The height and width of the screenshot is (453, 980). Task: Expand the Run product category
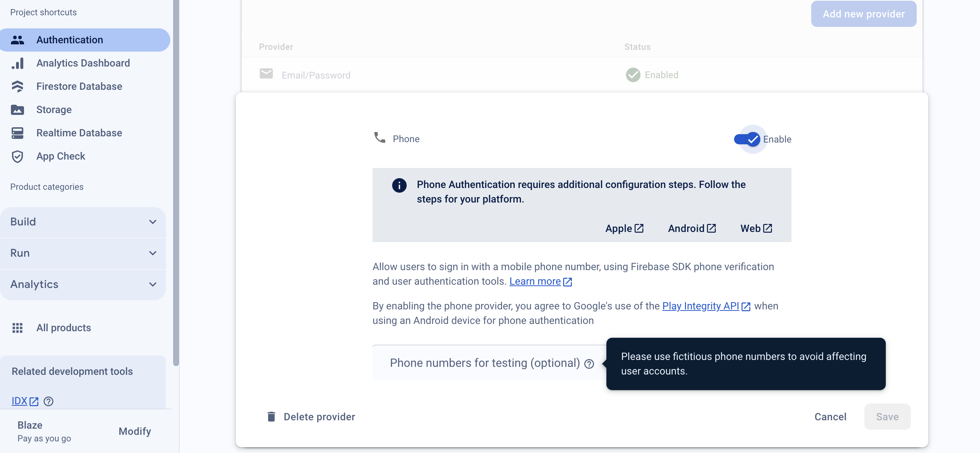click(x=83, y=253)
